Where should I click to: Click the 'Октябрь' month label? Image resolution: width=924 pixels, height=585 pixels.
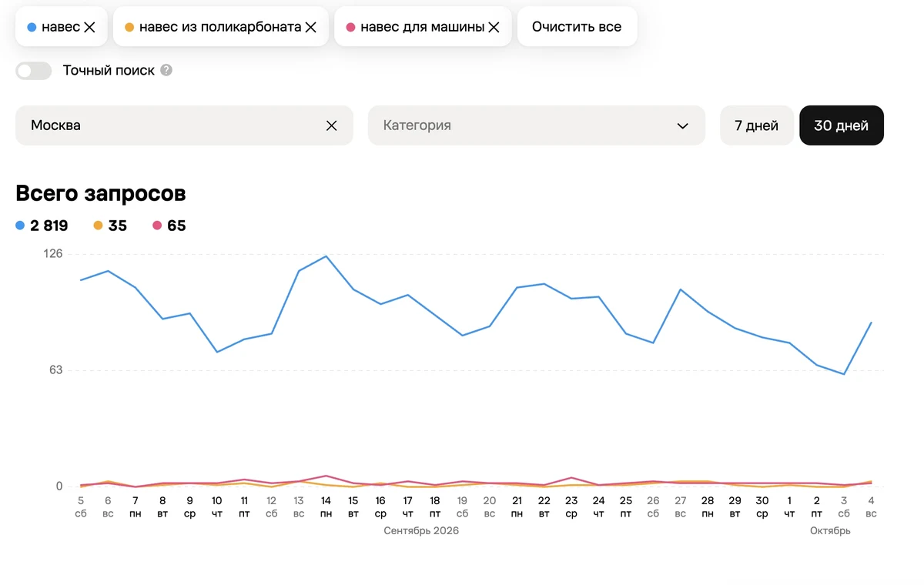(830, 531)
